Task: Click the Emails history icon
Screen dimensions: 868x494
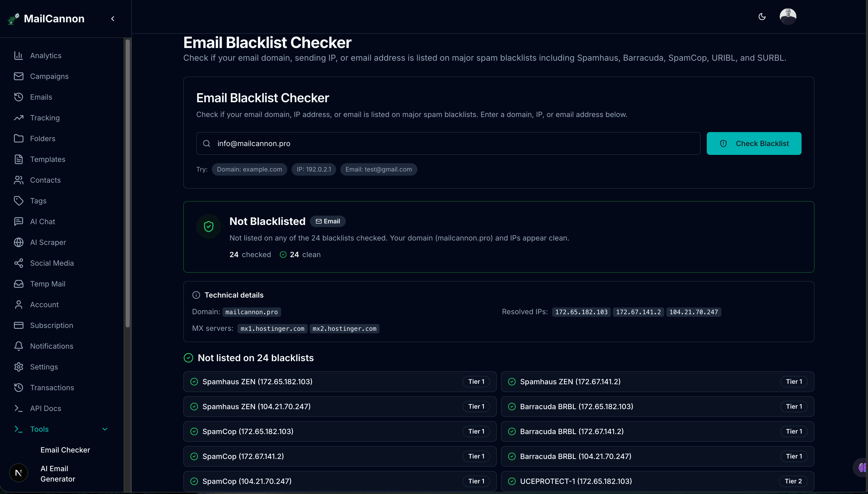Action: click(19, 97)
